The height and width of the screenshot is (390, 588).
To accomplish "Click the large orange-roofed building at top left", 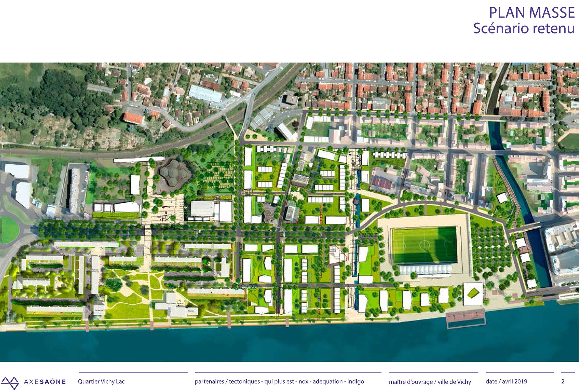I will (x=133, y=118).
